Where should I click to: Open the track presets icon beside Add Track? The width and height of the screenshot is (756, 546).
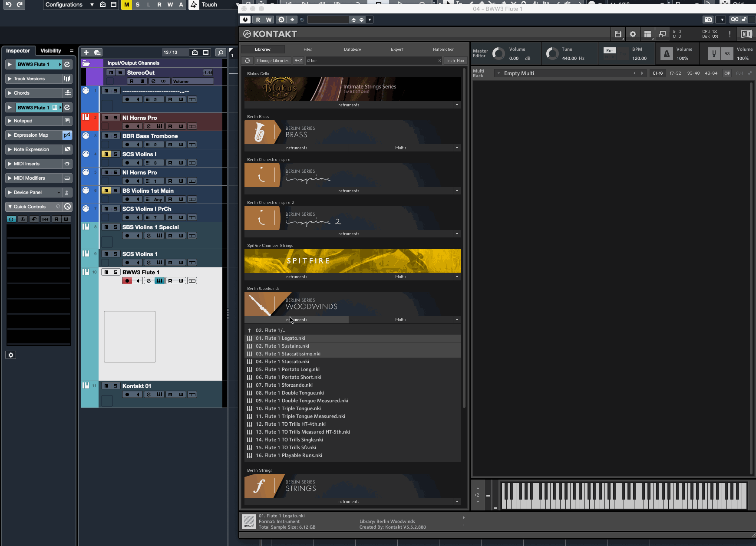97,53
